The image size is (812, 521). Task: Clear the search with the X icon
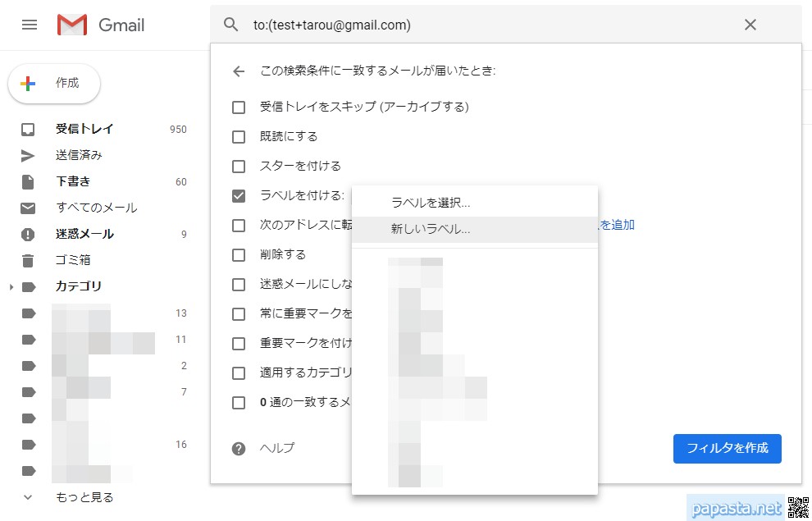pos(750,25)
